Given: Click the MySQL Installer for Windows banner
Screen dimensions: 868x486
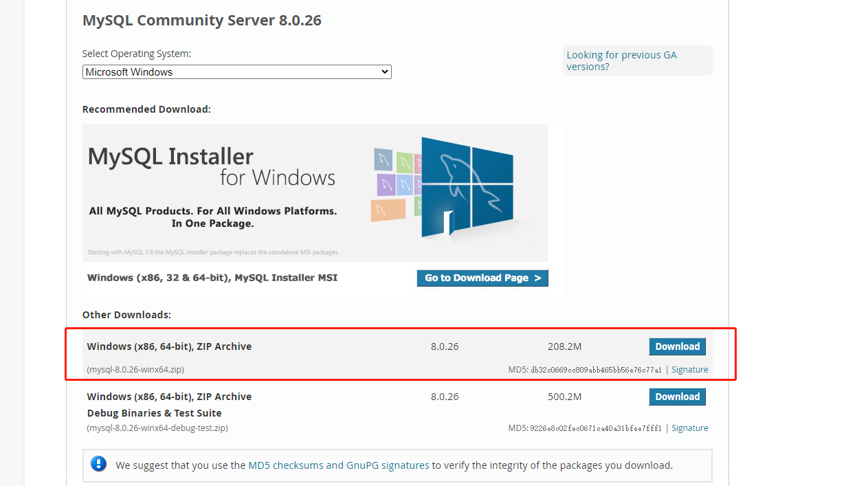Looking at the screenshot, I should tap(315, 192).
